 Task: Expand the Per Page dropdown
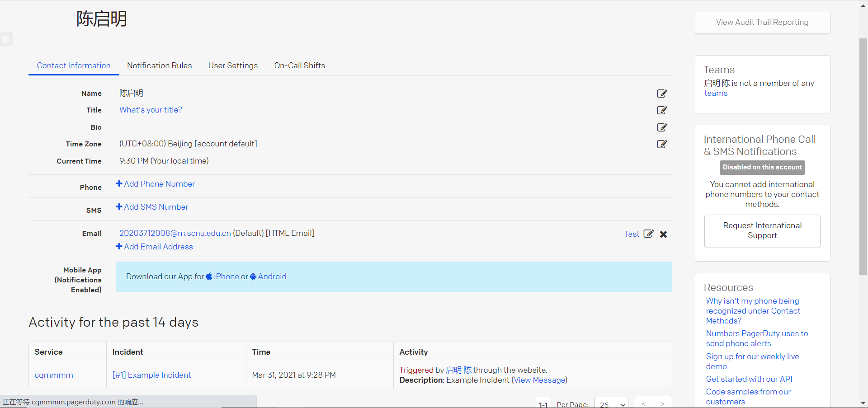[x=611, y=403]
